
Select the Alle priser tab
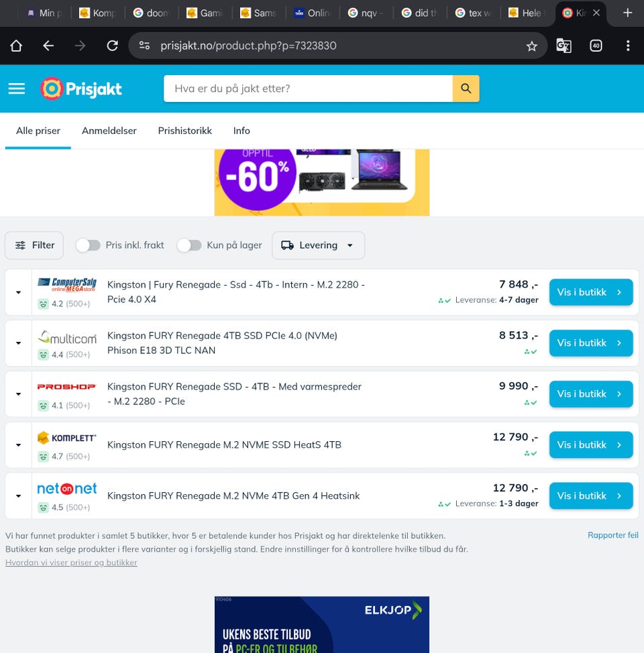[x=38, y=131]
